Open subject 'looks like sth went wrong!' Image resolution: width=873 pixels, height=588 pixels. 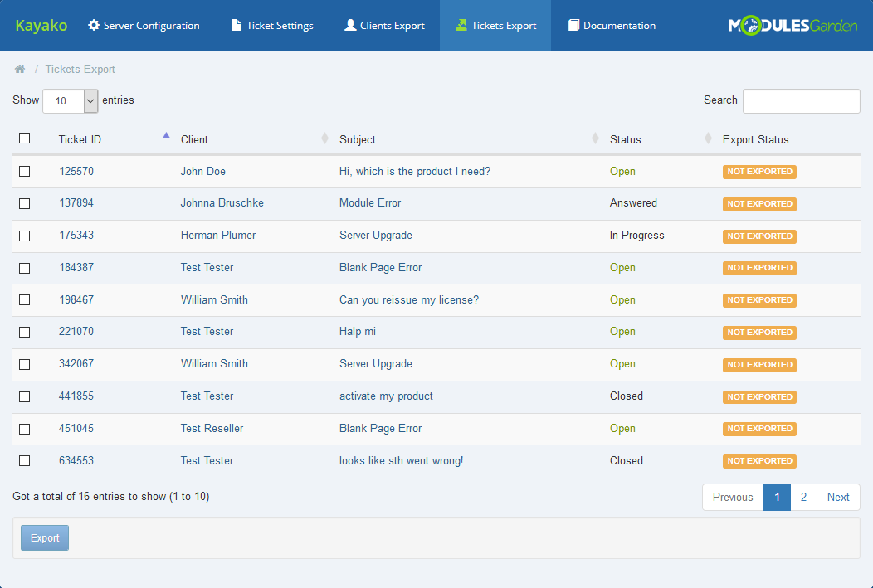click(402, 460)
